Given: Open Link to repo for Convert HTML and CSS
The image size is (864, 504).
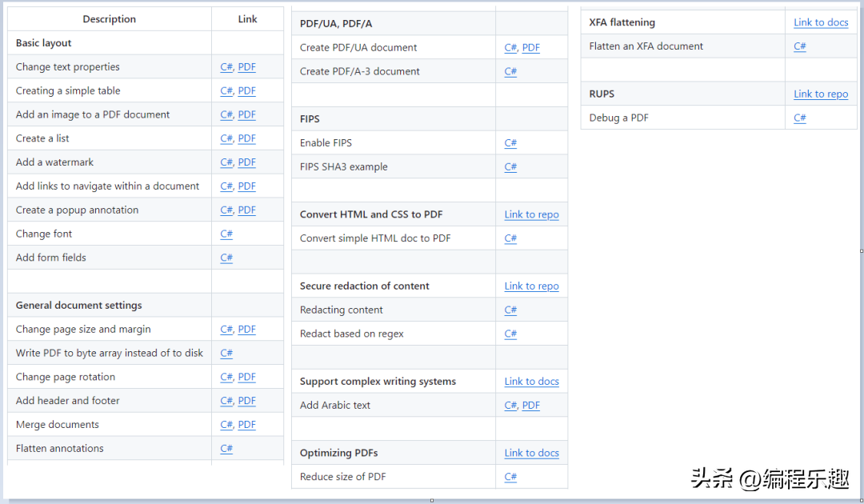Looking at the screenshot, I should click(x=531, y=214).
